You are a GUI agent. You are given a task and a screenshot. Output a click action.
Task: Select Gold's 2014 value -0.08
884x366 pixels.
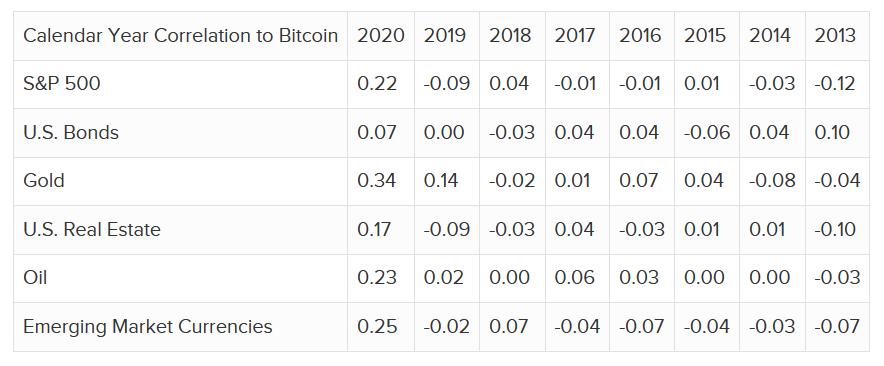tap(772, 180)
